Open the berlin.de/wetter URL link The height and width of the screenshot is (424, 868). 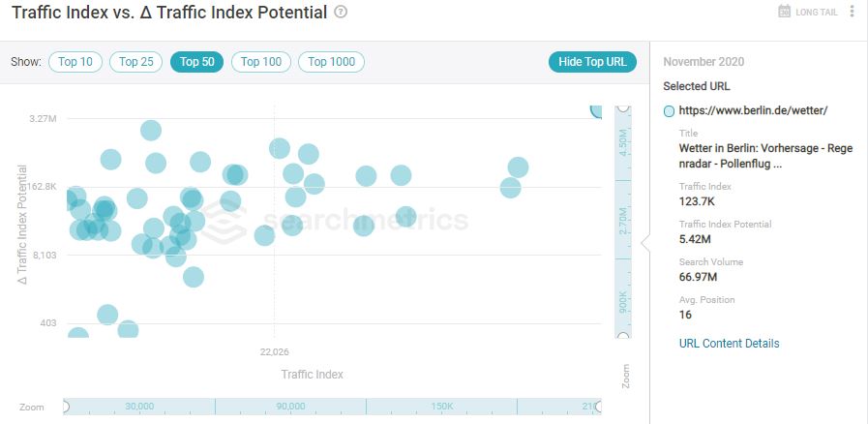pyautogui.click(x=753, y=110)
